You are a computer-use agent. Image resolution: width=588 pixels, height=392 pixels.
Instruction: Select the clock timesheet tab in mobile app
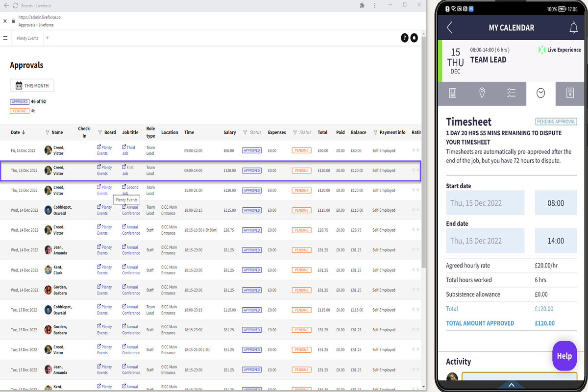[x=540, y=93]
